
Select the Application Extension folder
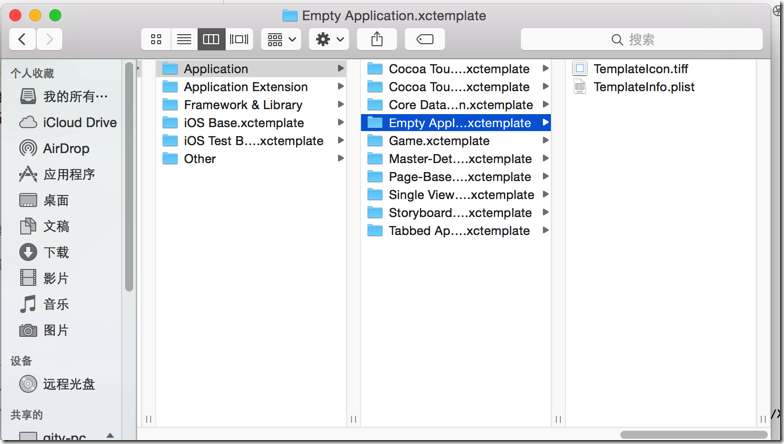pos(251,86)
